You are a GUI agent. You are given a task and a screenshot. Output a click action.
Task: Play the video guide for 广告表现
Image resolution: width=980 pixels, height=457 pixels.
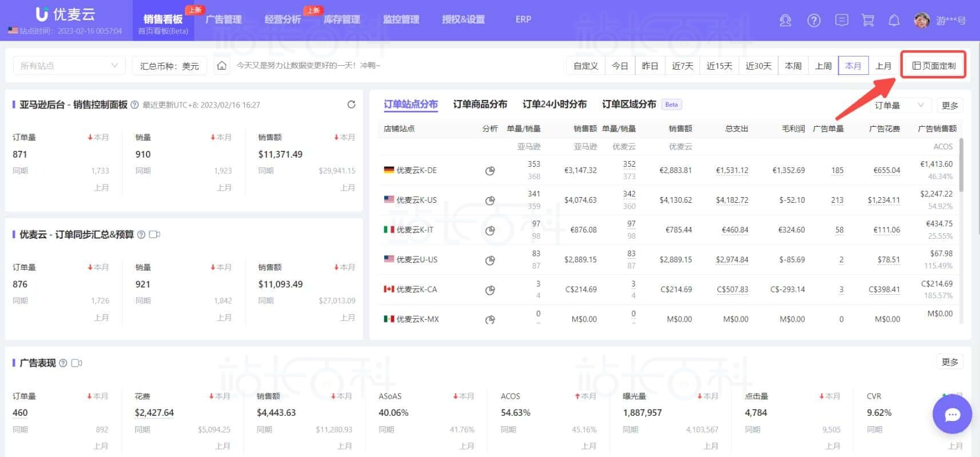(77, 363)
